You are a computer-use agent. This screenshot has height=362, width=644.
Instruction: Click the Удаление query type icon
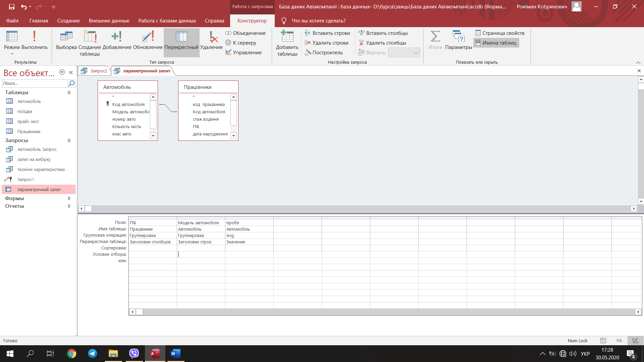[211, 40]
